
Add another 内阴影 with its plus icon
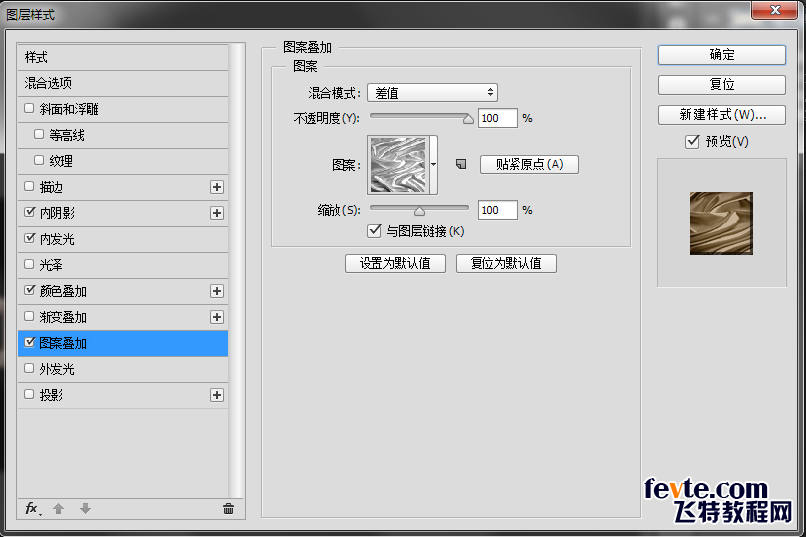point(217,213)
